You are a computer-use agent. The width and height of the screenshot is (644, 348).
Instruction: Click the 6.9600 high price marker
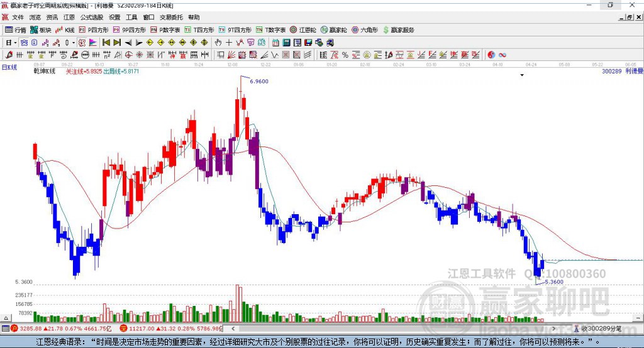coord(259,81)
